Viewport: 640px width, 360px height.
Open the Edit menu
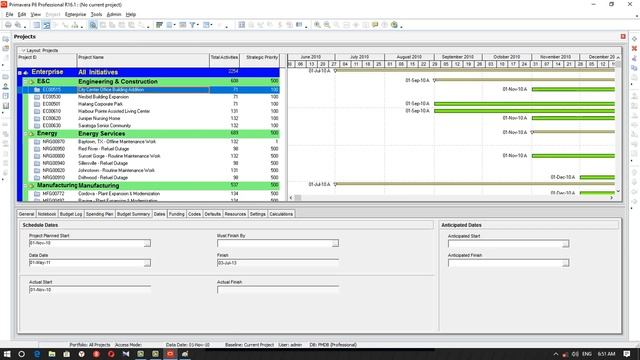[22, 14]
